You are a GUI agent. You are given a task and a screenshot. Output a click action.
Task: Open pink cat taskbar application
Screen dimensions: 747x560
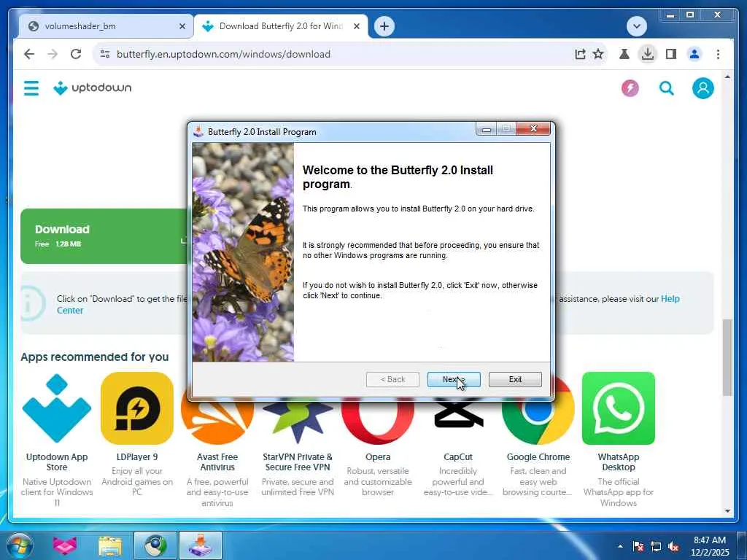65,545
